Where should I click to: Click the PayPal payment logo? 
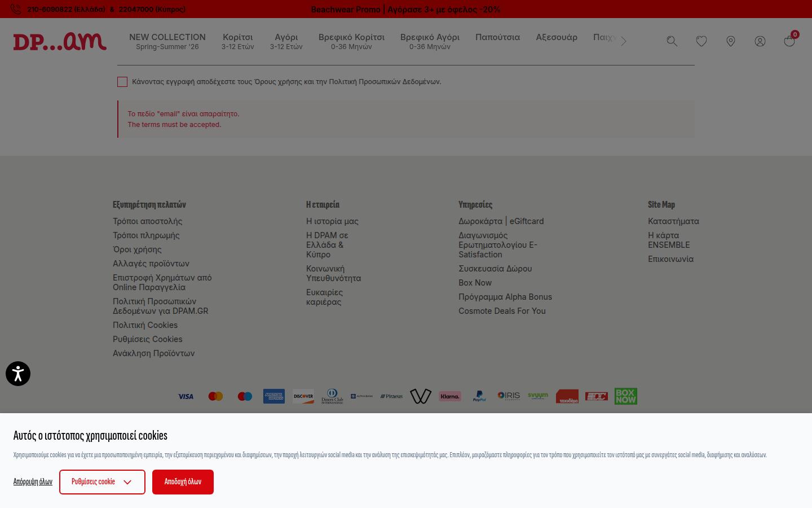[479, 396]
